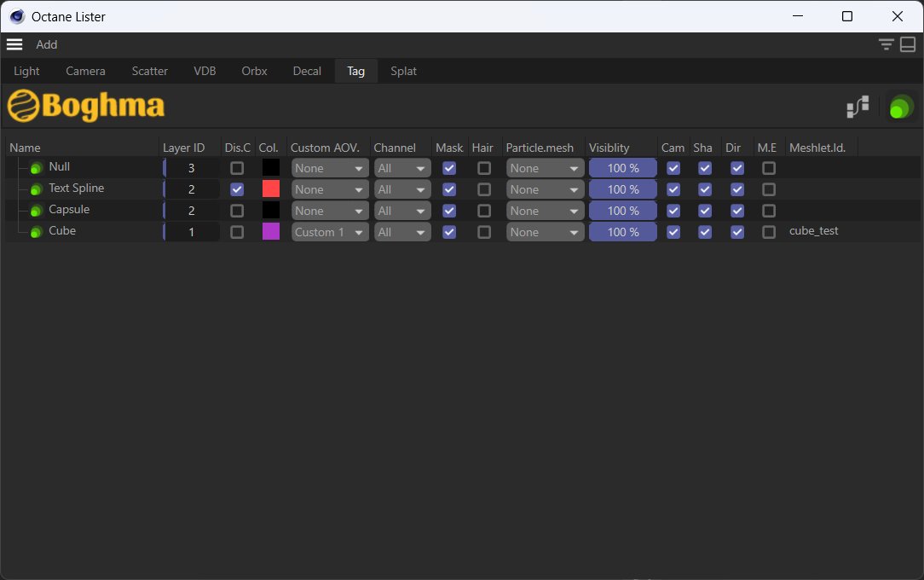
Task: Toggle Sha checkbox for Text Spline
Action: coord(705,189)
